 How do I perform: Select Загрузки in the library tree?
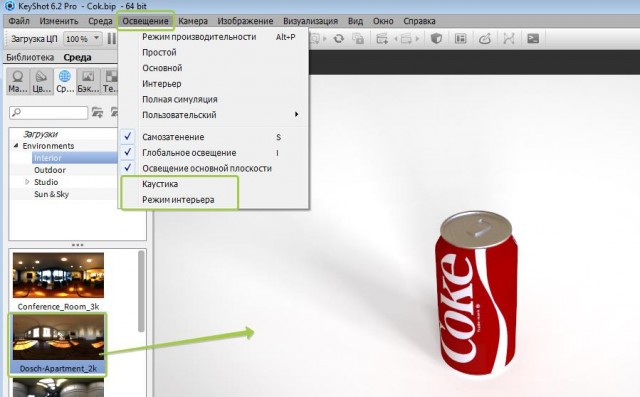pyautogui.click(x=40, y=134)
